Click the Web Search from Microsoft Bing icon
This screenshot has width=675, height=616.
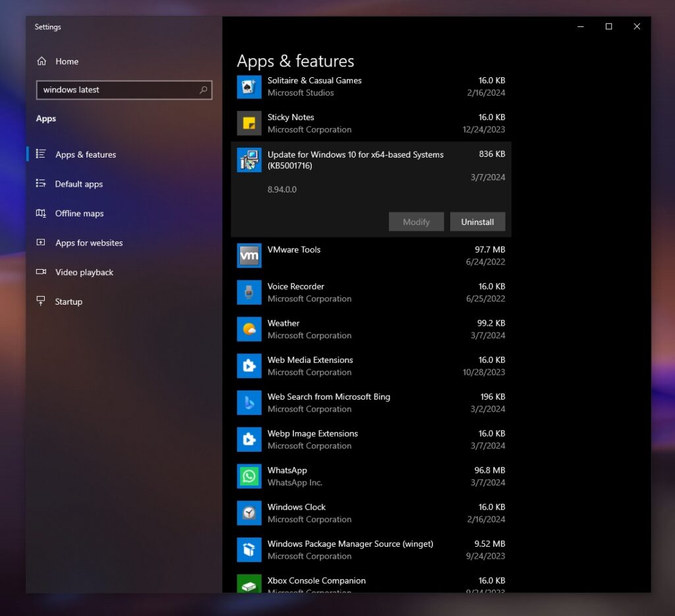click(x=249, y=403)
